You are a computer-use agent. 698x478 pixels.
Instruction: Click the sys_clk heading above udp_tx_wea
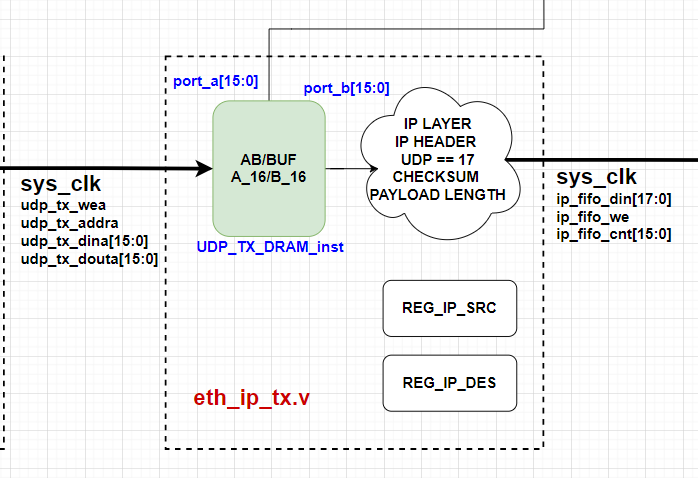coord(61,183)
